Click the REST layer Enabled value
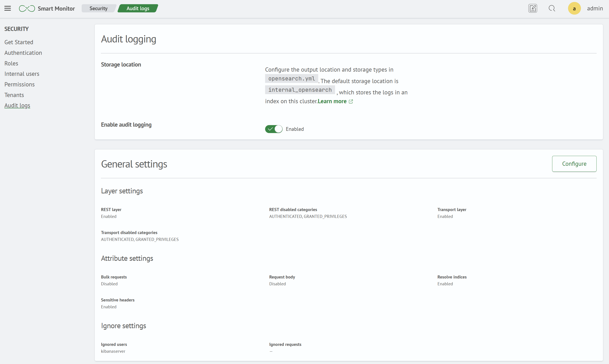The width and height of the screenshot is (609, 364). coord(108,216)
